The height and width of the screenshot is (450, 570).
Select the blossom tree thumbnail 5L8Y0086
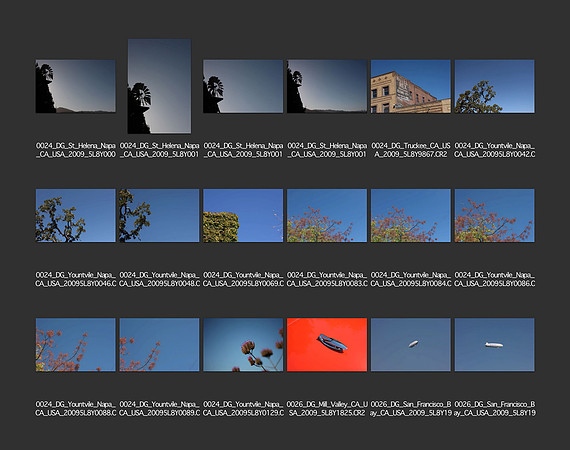tap(494, 215)
